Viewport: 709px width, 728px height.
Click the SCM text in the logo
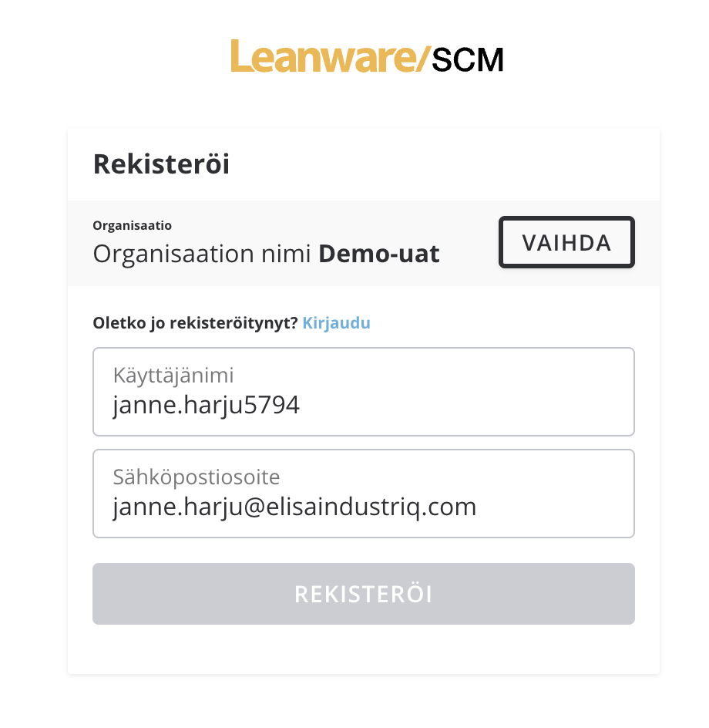(x=467, y=59)
